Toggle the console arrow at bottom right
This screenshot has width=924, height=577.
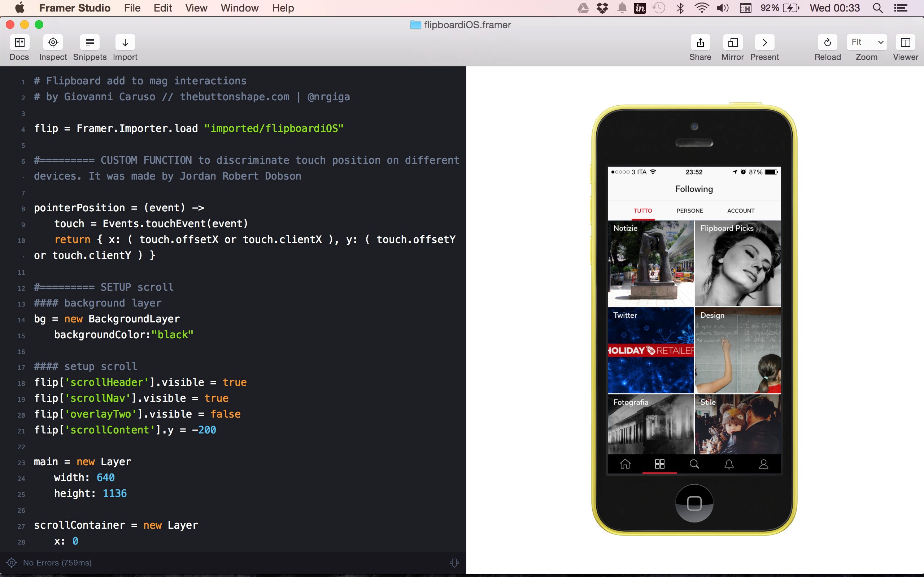click(455, 563)
